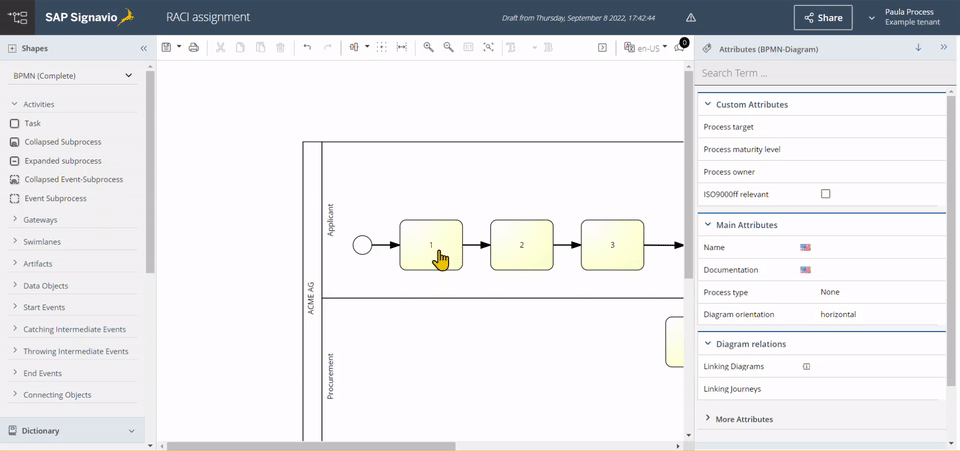Collapse the Shapes panel with double chevron

click(x=144, y=48)
